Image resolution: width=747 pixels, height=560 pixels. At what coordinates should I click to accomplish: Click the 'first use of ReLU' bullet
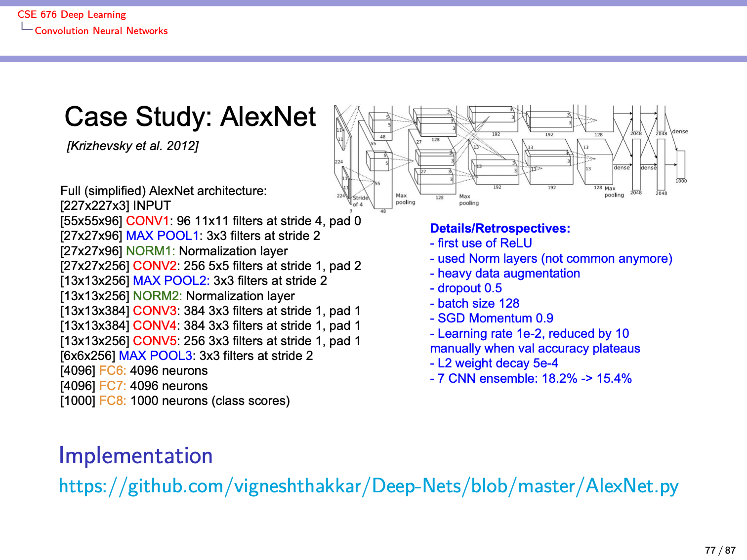click(481, 243)
